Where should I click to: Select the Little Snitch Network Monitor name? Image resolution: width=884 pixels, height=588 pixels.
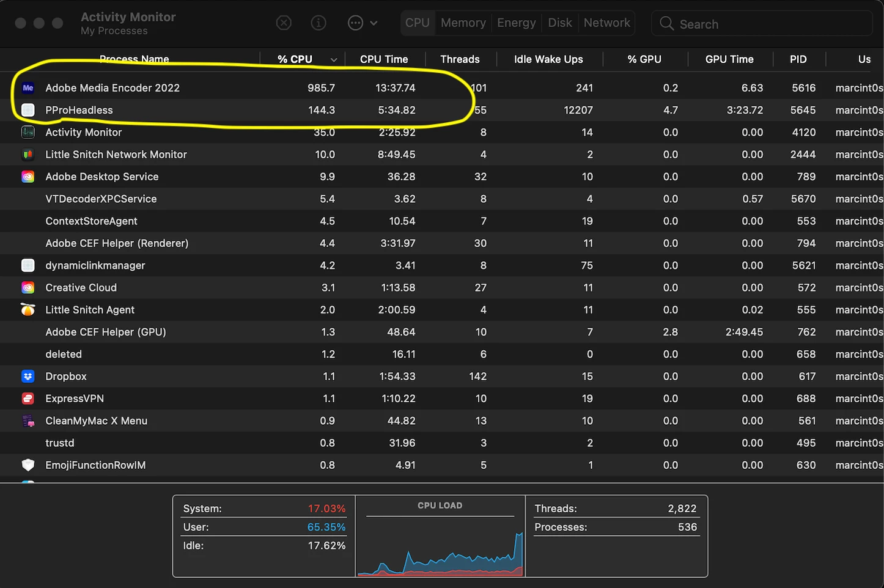click(116, 155)
